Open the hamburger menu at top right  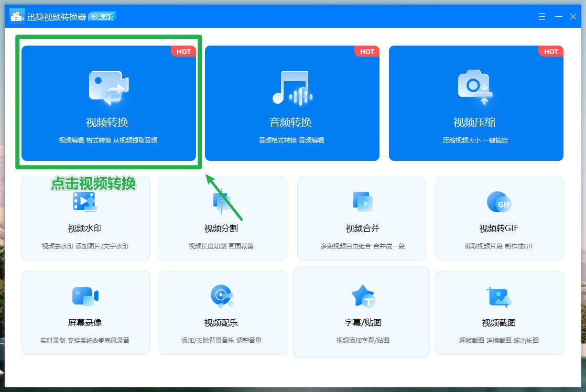coord(541,16)
